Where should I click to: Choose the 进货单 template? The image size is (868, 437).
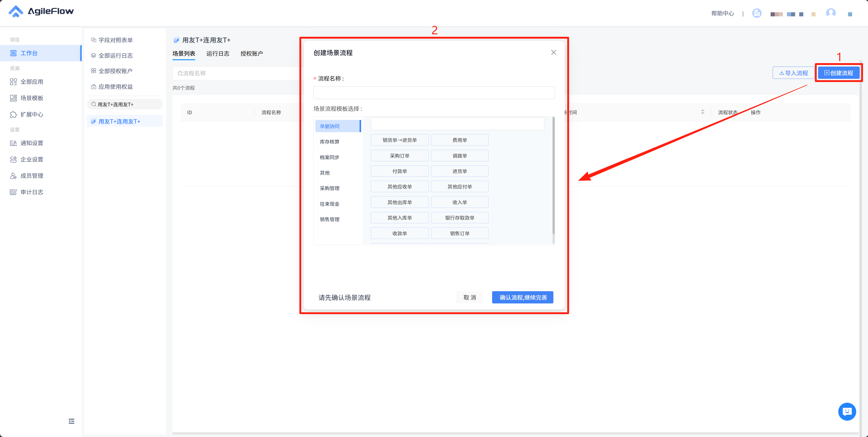coord(460,171)
